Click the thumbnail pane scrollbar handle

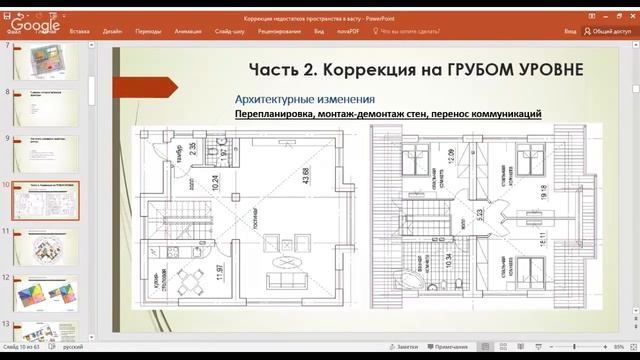click(x=91, y=91)
